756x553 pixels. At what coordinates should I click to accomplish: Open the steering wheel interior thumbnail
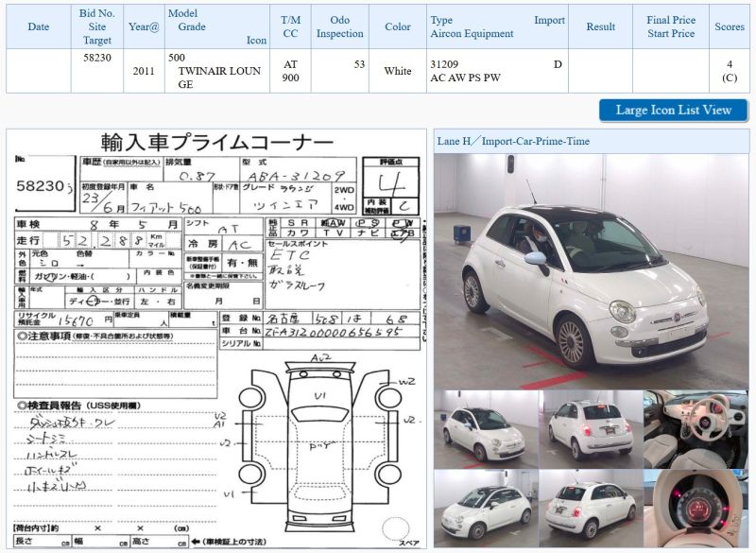pos(696,429)
